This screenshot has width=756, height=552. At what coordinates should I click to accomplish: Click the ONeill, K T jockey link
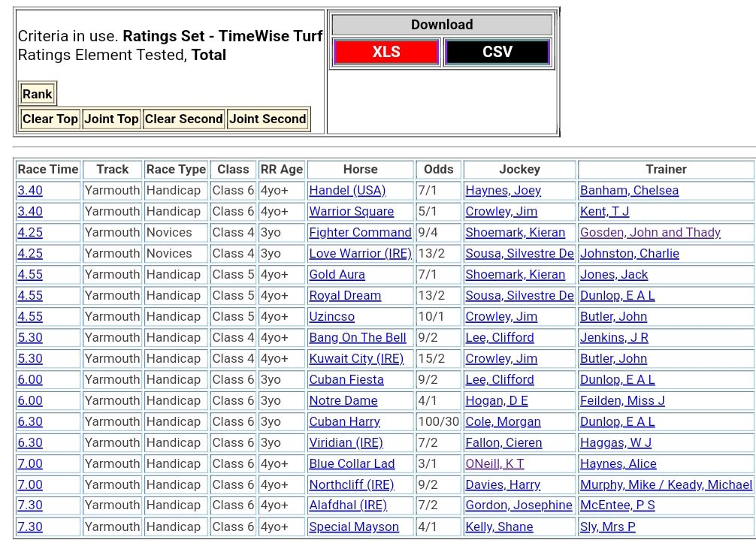[494, 464]
